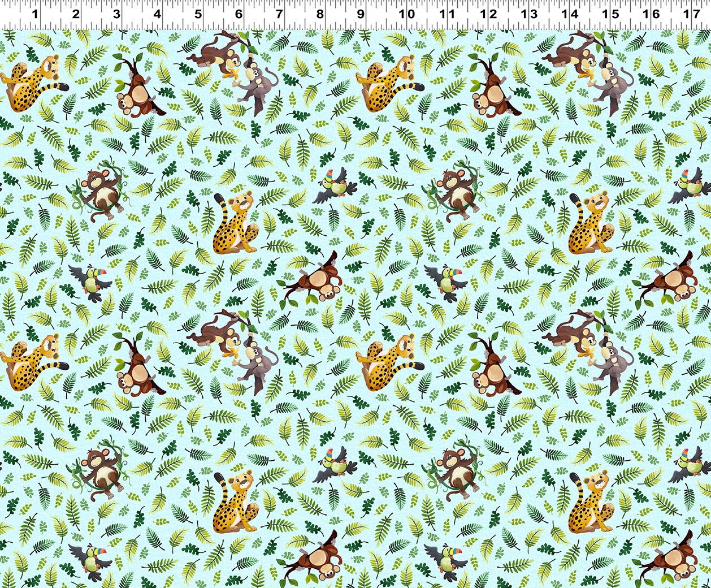The width and height of the screenshot is (711, 588).
Task: Click the number 1 on the ruler
Action: [35, 14]
